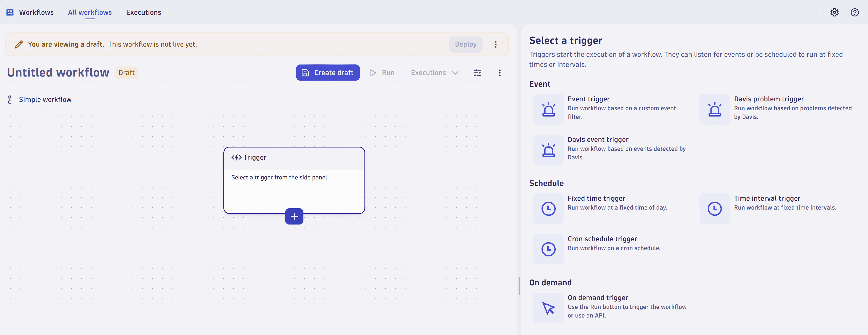Click the Run play icon

(x=373, y=73)
